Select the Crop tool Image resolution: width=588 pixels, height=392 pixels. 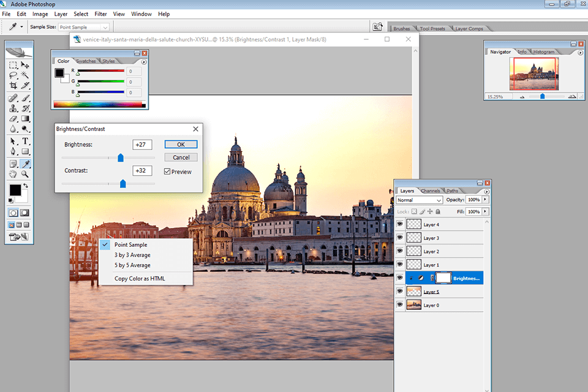click(13, 86)
